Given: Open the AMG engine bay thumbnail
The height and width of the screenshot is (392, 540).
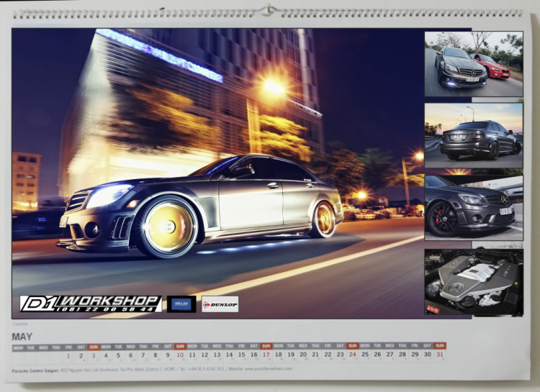Looking at the screenshot, I should point(474,282).
